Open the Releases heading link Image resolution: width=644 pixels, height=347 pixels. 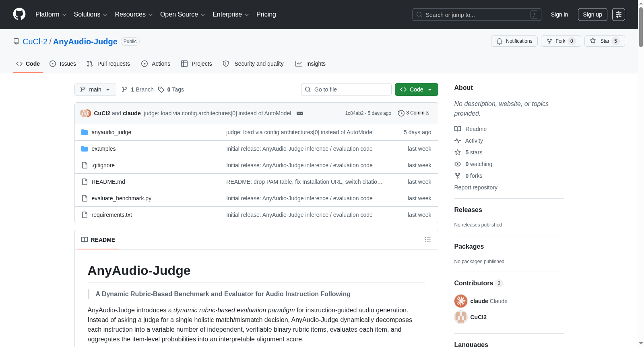point(468,210)
